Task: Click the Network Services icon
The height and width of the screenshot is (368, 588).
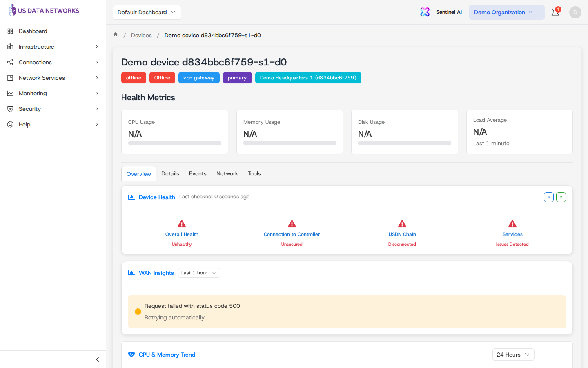Action: pyautogui.click(x=10, y=78)
